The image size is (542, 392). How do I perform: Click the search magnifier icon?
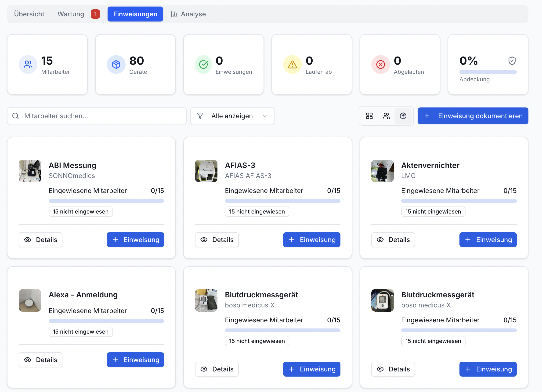15,116
